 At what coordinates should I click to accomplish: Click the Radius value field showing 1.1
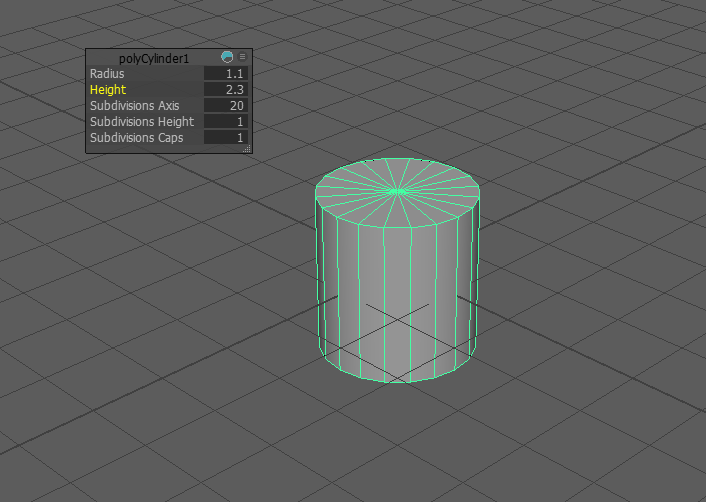[226, 73]
